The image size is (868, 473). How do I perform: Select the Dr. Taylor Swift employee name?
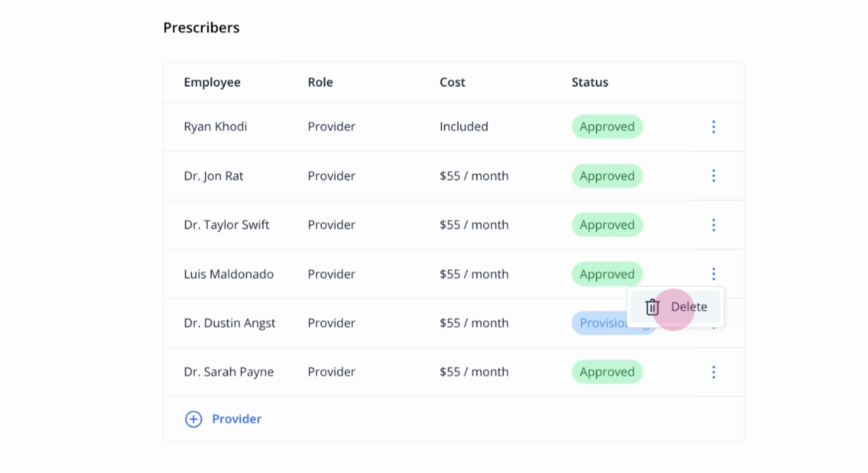227,225
